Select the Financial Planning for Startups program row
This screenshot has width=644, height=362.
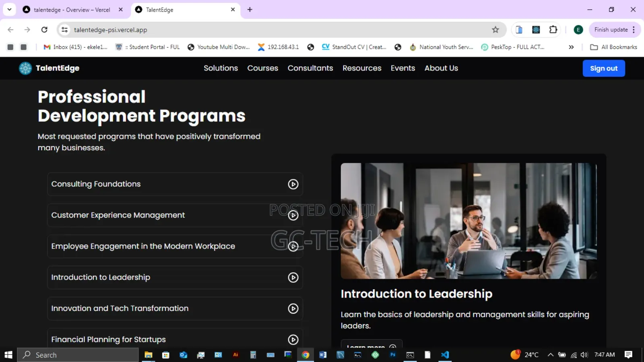(175, 339)
